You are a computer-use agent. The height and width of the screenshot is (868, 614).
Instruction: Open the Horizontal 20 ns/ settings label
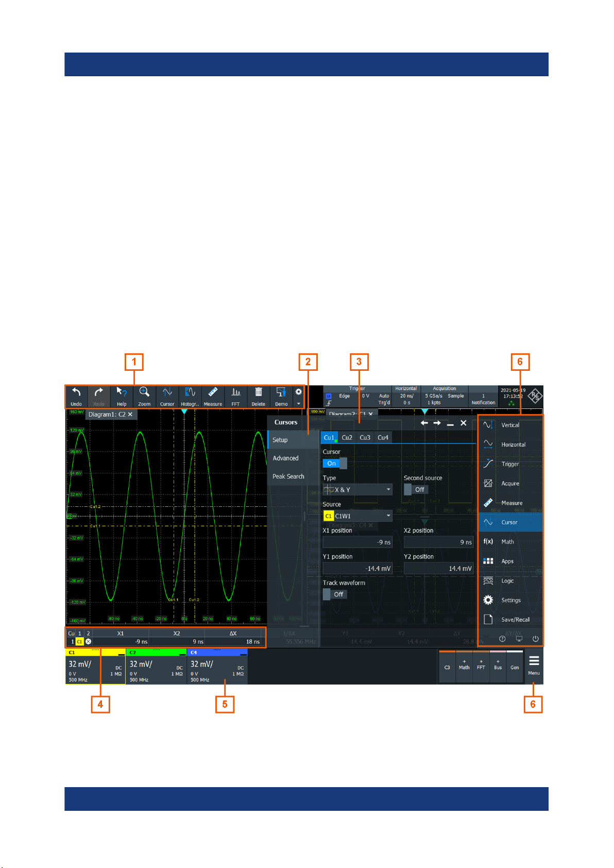pos(406,396)
